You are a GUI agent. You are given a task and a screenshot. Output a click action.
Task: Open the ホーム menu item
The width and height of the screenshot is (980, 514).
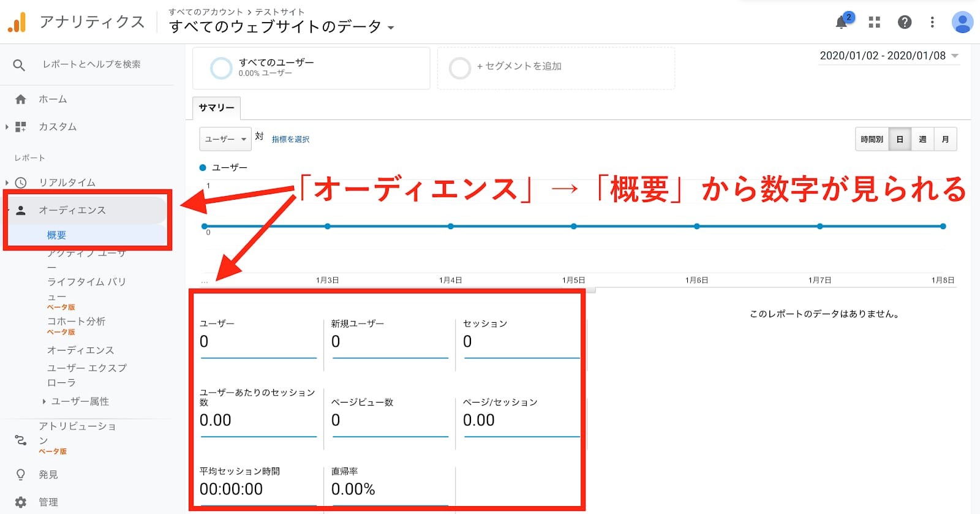pyautogui.click(x=53, y=99)
